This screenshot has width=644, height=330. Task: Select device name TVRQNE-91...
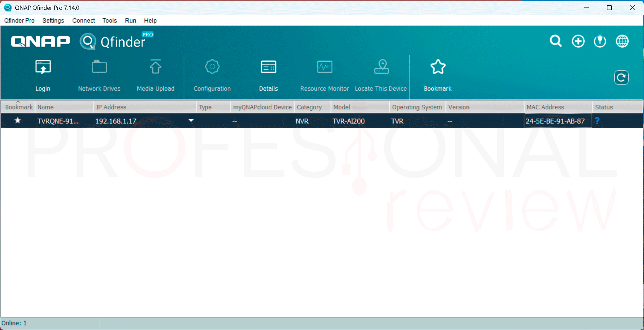pos(58,121)
